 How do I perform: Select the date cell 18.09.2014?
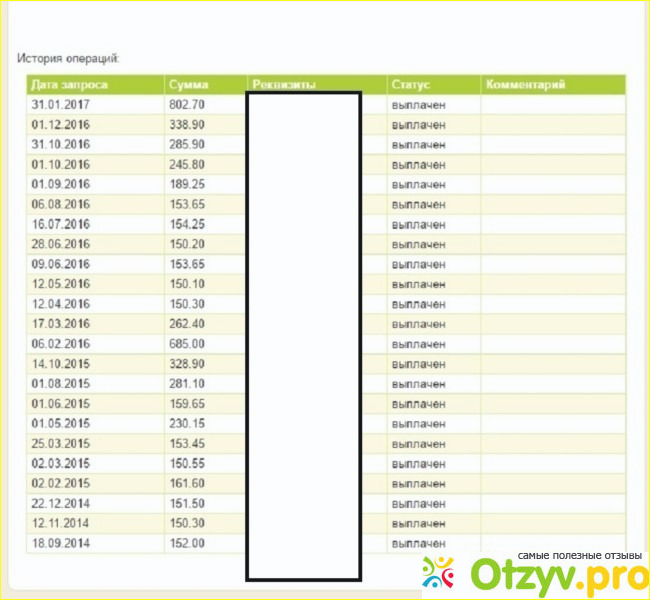[61, 543]
